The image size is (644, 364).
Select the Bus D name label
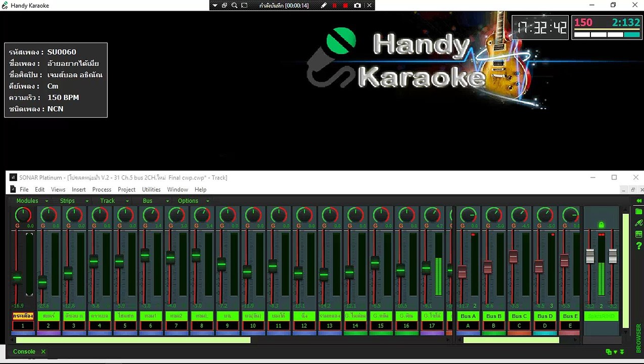pyautogui.click(x=545, y=316)
